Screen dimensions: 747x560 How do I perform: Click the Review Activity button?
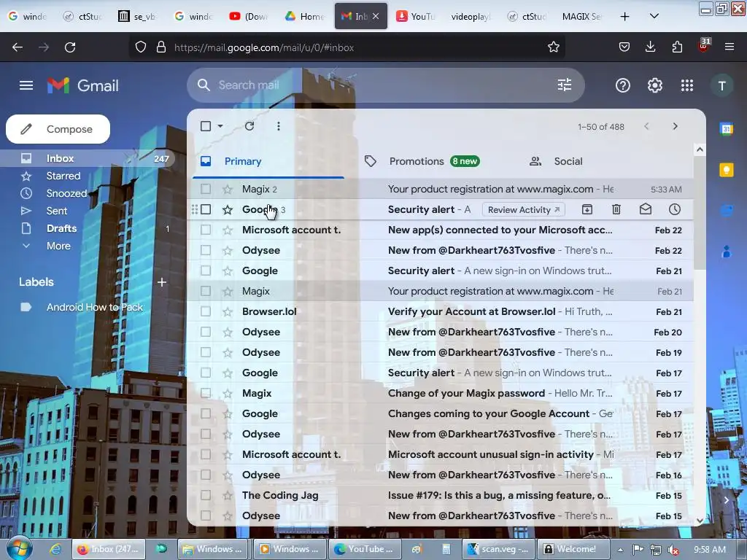[x=524, y=210]
